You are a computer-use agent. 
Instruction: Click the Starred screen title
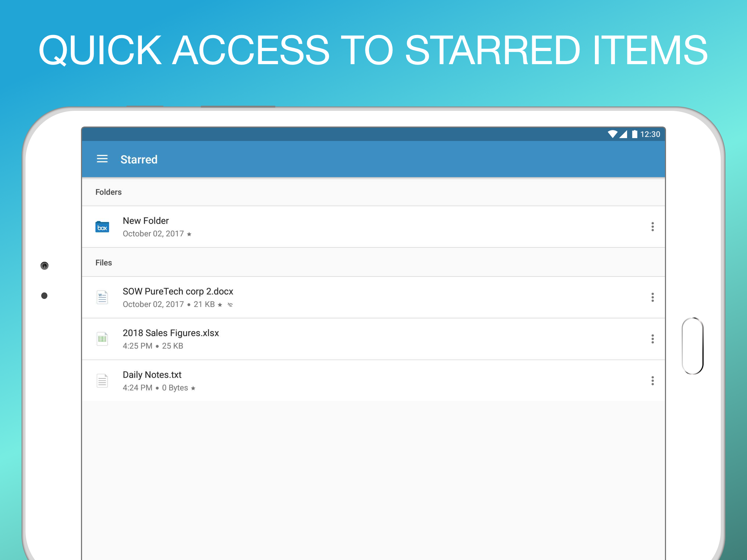(139, 159)
